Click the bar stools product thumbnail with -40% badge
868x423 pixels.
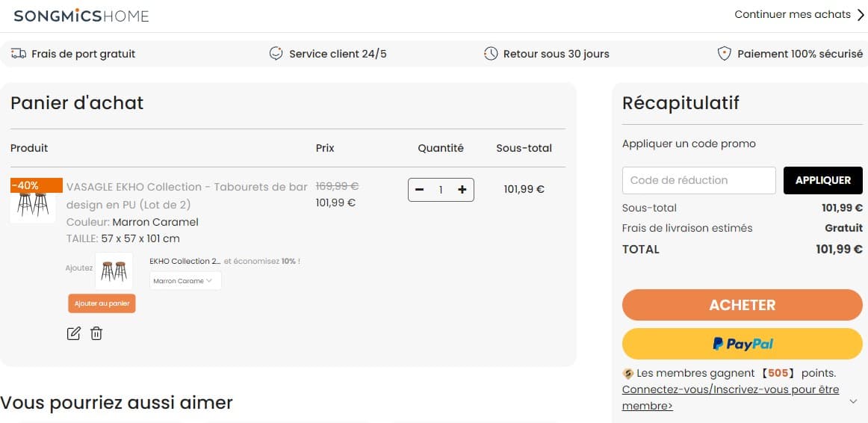click(33, 203)
